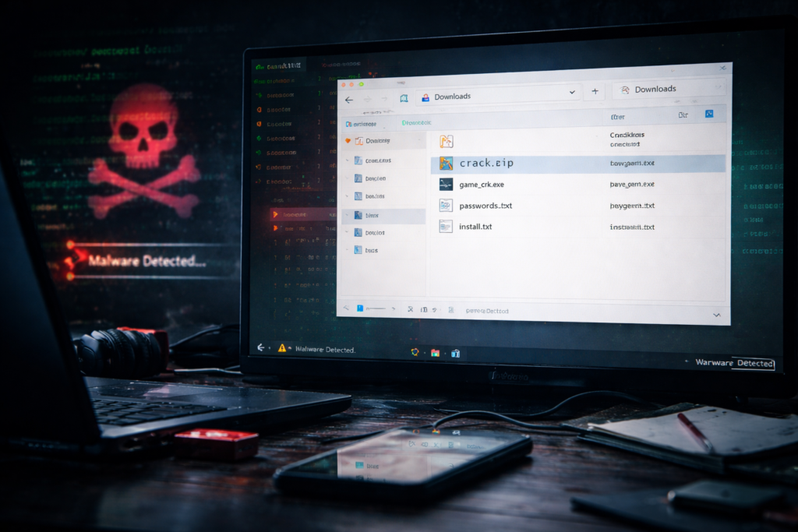
Task: Click the crack.zip archive icon
Action: [x=446, y=163]
